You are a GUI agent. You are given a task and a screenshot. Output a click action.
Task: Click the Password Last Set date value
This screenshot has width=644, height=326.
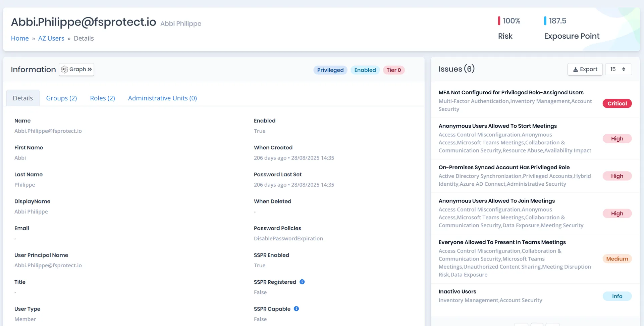coord(294,185)
